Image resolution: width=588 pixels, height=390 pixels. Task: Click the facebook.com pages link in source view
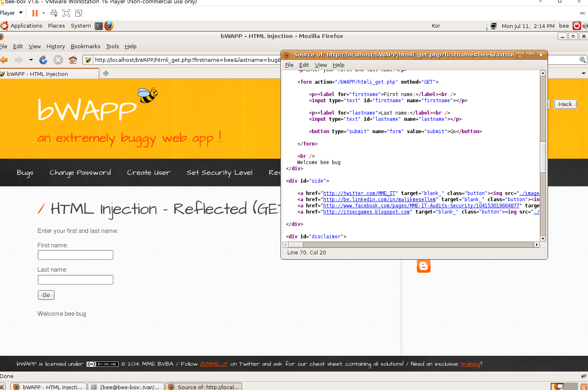[422, 206]
